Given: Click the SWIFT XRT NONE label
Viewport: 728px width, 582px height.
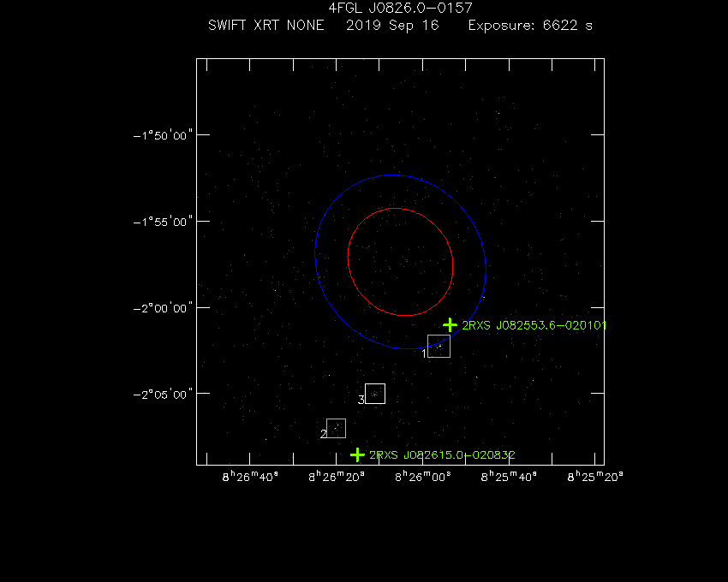Looking at the screenshot, I should coord(266,25).
